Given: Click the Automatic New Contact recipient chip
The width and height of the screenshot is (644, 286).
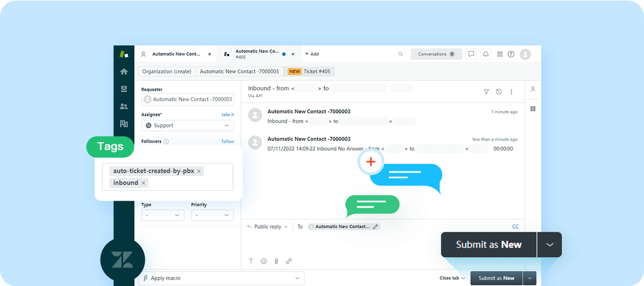Looking at the screenshot, I should (344, 227).
